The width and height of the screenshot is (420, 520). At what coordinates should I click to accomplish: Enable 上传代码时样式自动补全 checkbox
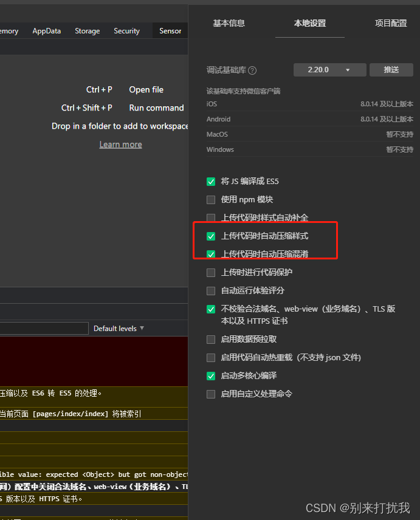(211, 218)
